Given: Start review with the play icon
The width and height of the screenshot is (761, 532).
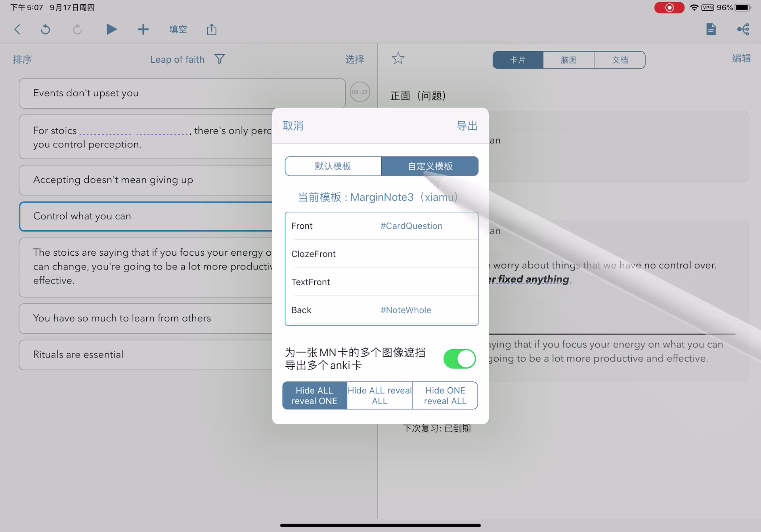Looking at the screenshot, I should tap(111, 29).
